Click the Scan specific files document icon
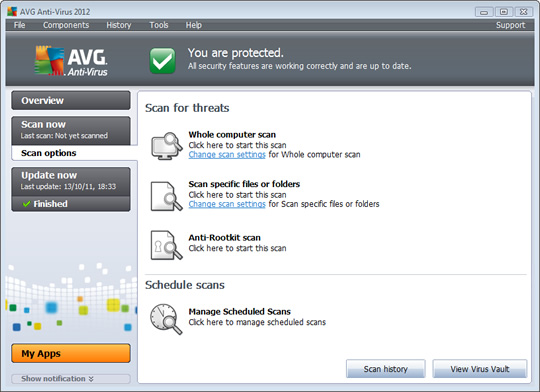 [167, 196]
